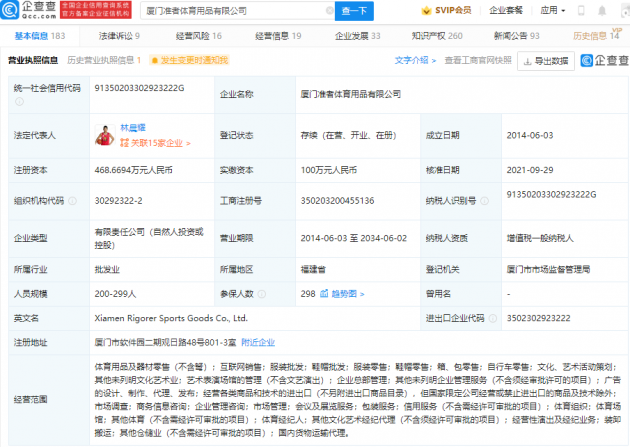
Task: Click info icon beside 参保人数
Action: point(262,294)
